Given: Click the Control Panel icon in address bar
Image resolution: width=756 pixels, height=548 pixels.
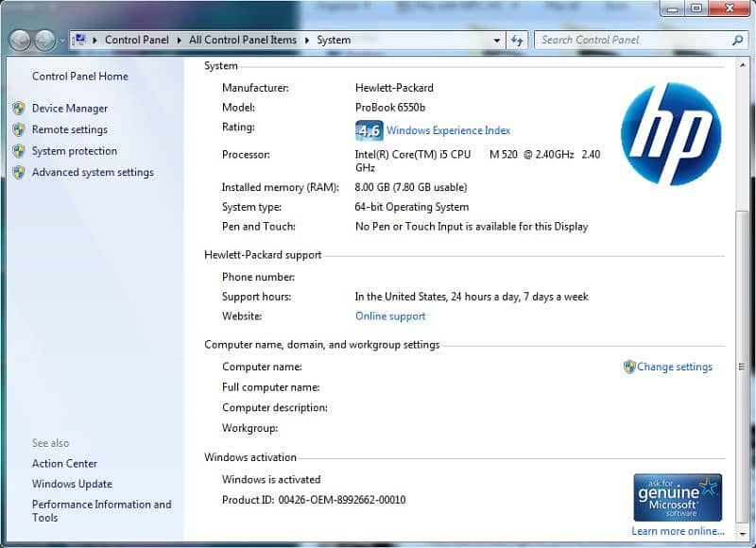Looking at the screenshot, I should [80, 40].
